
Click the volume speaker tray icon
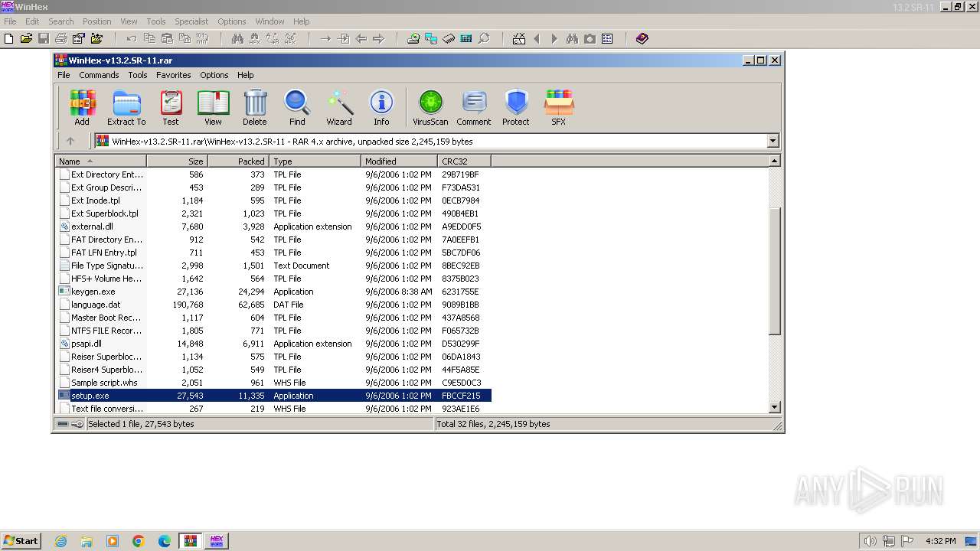(870, 541)
